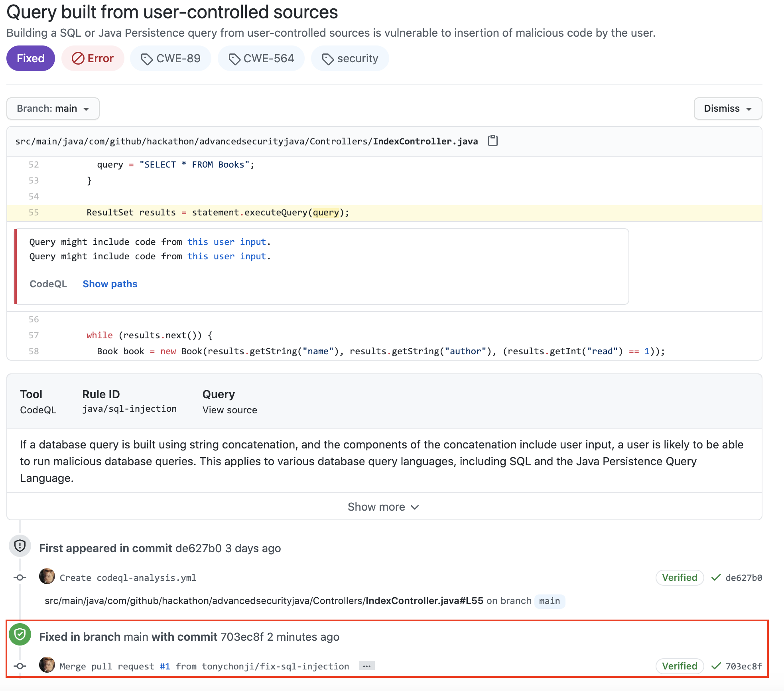This screenshot has height=691, width=784.
Task: Click Verified badge for commit de627b0
Action: click(680, 578)
